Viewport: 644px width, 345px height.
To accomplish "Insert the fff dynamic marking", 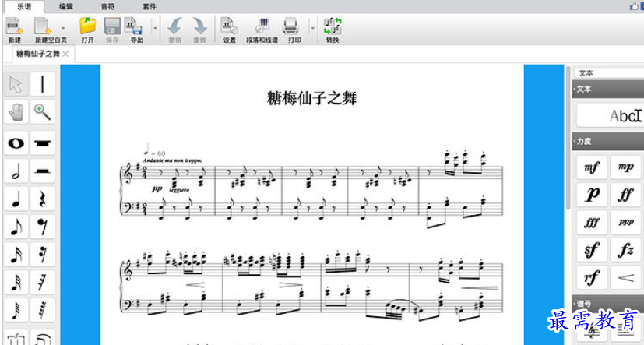I will click(592, 223).
